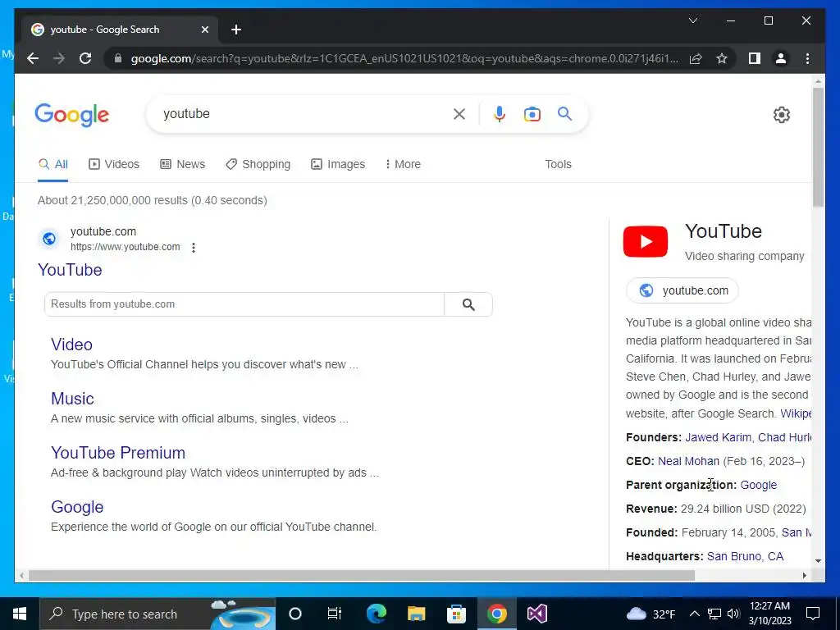Open the Video sitelink

(x=72, y=345)
